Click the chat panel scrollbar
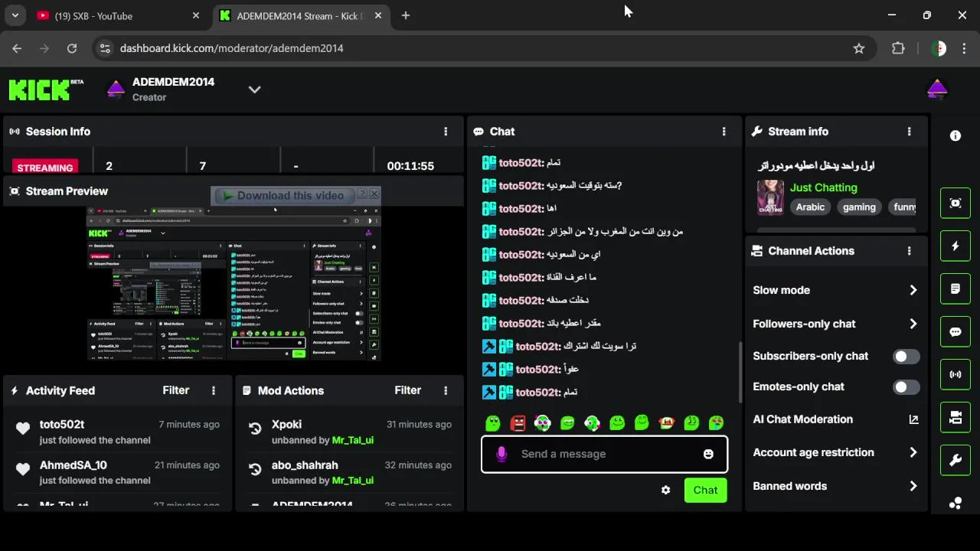The width and height of the screenshot is (980, 551). click(x=740, y=371)
